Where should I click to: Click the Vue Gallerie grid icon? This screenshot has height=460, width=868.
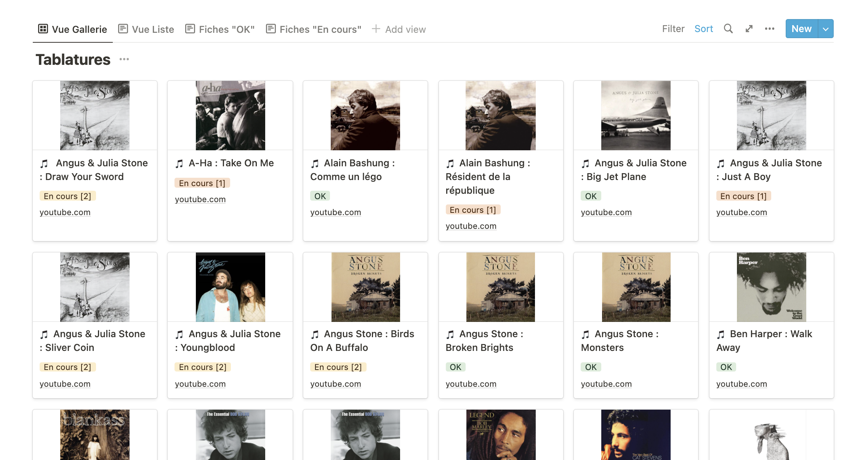coord(43,29)
